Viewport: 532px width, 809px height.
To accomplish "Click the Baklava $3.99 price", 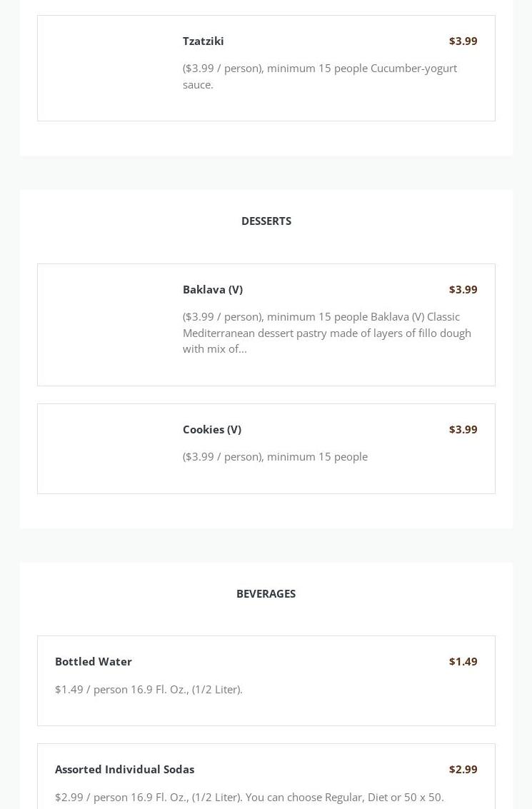I will pos(463,289).
